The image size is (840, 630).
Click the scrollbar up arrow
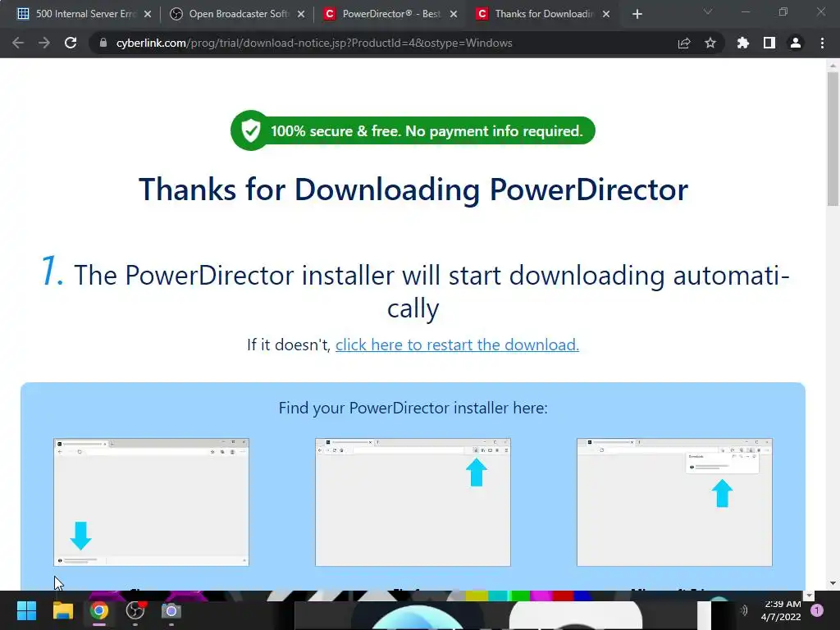tap(833, 66)
